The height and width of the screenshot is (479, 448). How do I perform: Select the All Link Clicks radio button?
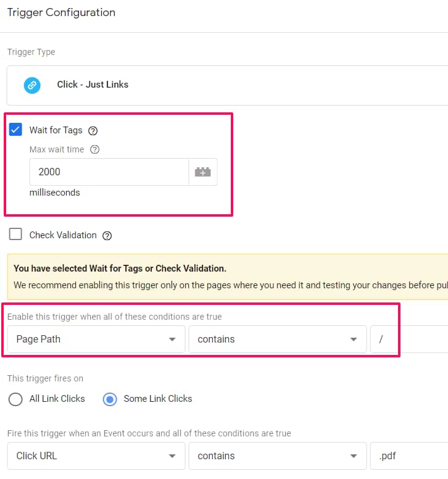coord(16,399)
